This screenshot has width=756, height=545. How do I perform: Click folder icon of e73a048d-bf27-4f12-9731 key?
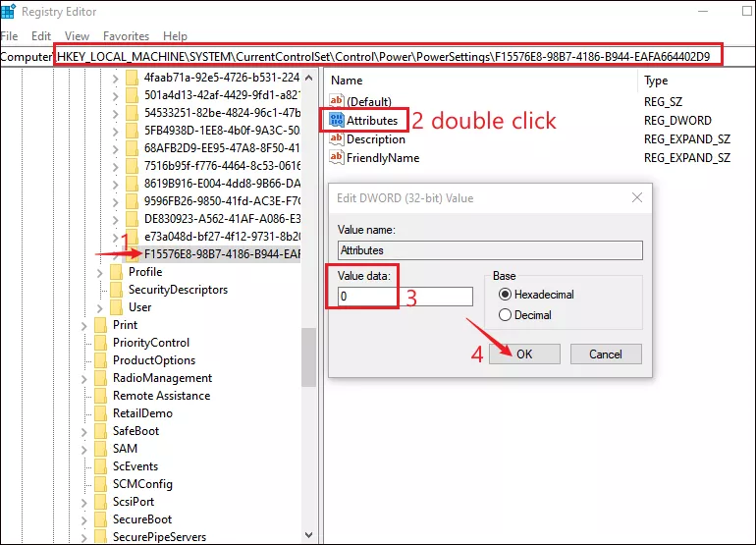point(132,237)
